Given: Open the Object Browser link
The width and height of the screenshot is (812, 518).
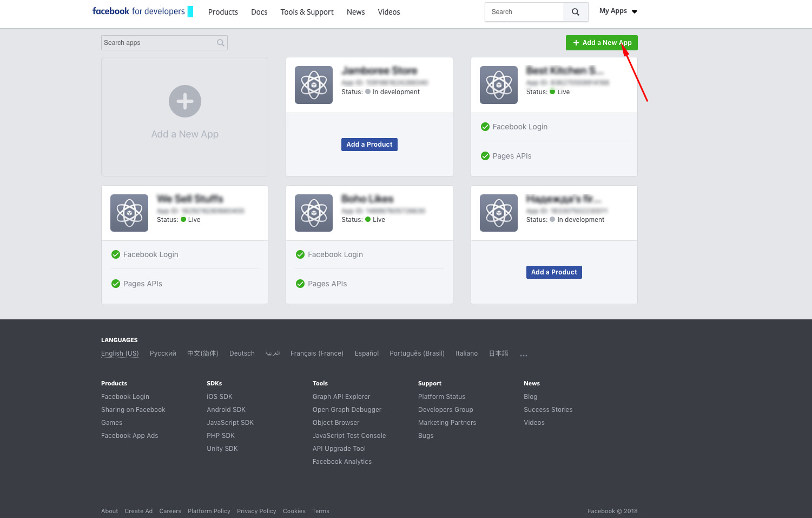Looking at the screenshot, I should (x=336, y=423).
